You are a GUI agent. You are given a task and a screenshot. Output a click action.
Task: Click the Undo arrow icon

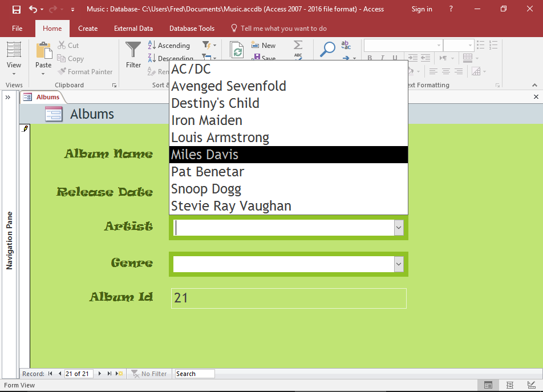[x=33, y=9]
